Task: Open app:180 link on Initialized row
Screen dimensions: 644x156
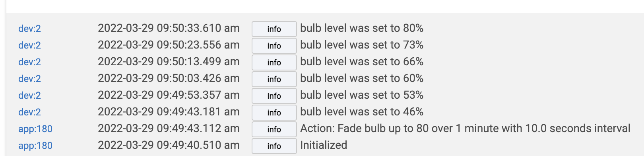Action: click(35, 146)
